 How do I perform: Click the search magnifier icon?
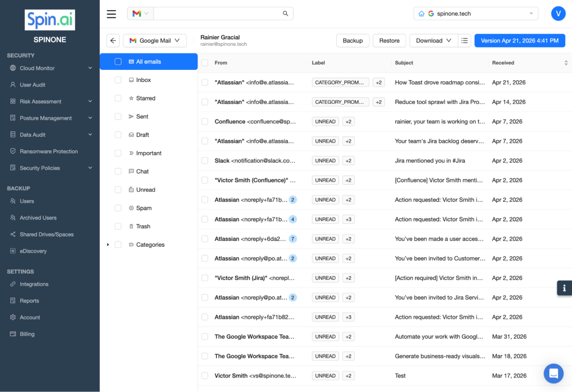click(285, 13)
